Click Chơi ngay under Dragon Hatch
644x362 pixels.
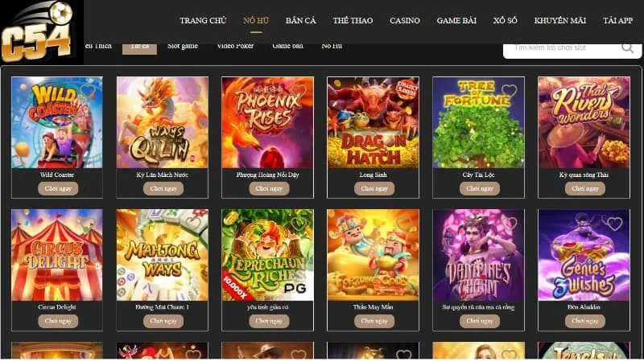pyautogui.click(x=374, y=188)
